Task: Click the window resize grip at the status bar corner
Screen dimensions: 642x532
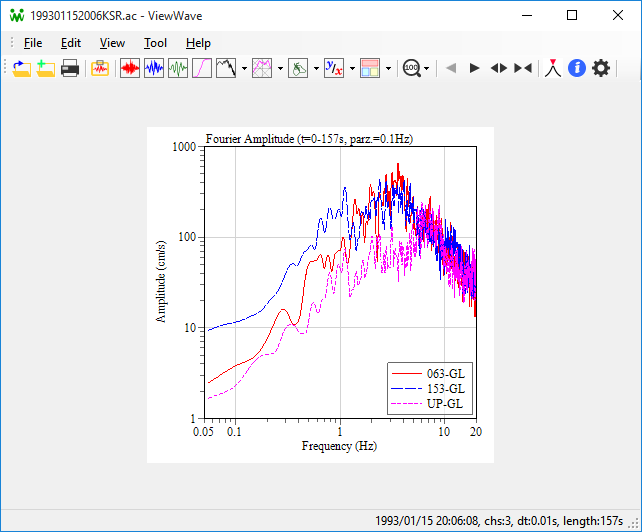Action: tap(634, 523)
